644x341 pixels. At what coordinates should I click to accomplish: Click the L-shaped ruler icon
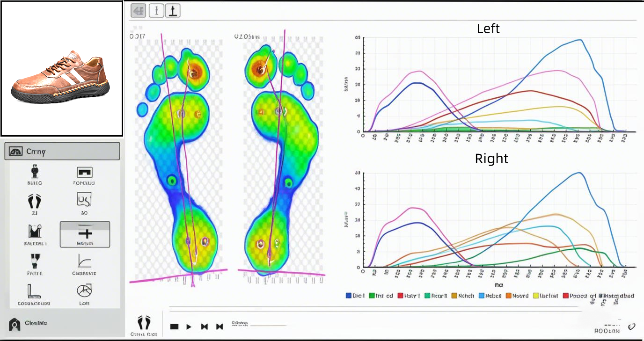(x=34, y=291)
